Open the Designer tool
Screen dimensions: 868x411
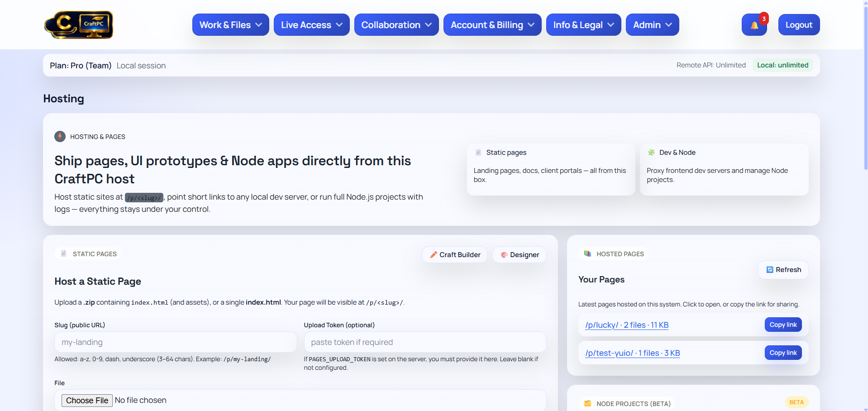tap(520, 255)
